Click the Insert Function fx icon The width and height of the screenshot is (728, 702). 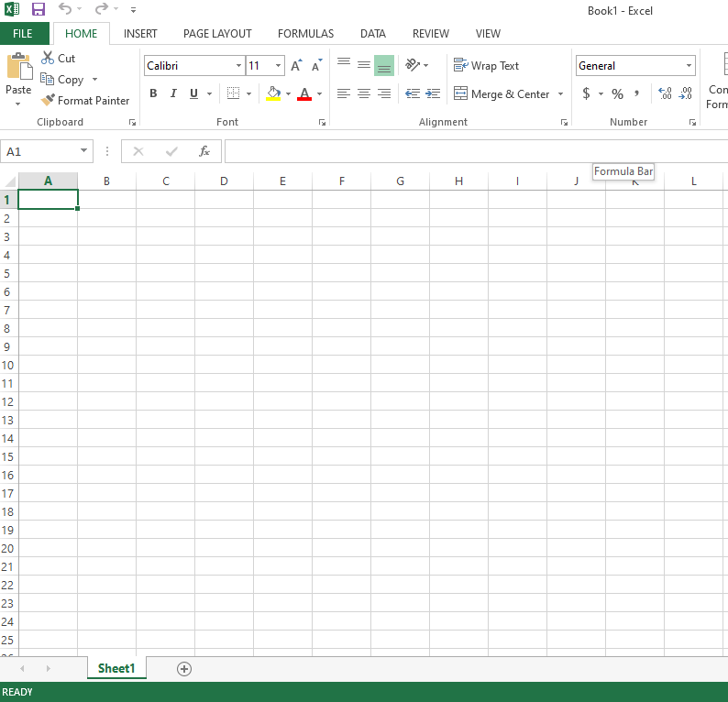[x=204, y=151]
